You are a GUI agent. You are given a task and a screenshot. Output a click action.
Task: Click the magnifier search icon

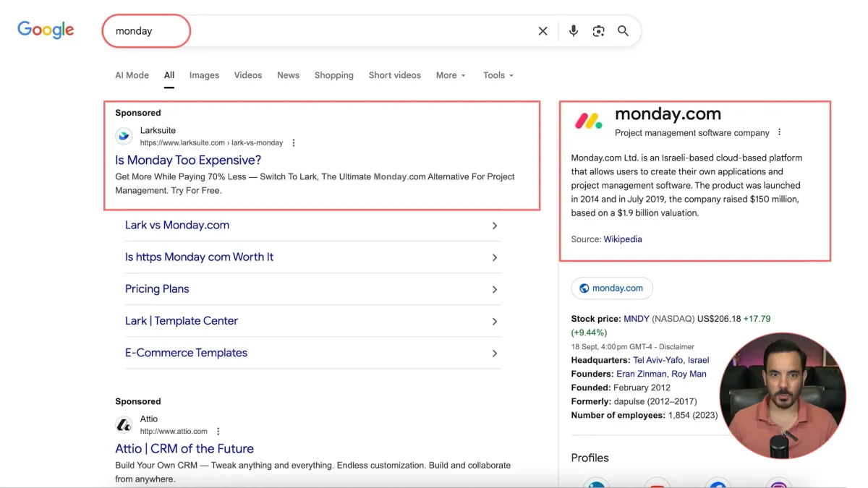623,31
